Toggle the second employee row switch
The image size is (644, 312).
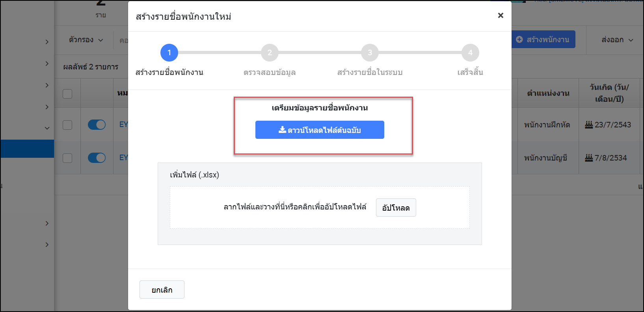(x=97, y=158)
